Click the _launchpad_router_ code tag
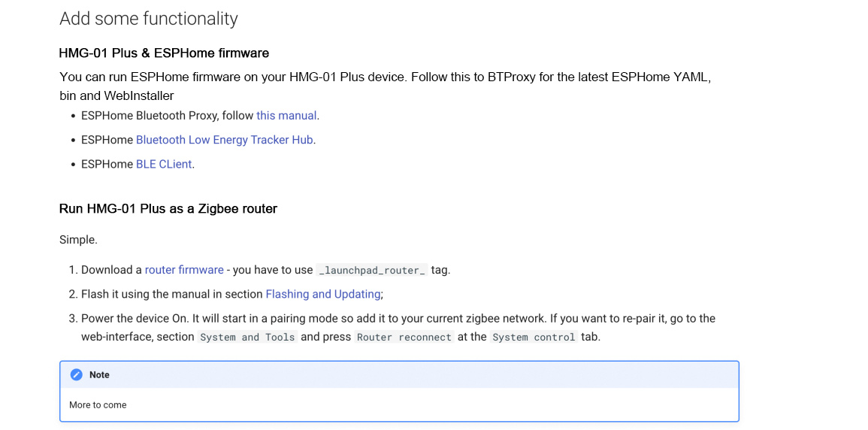This screenshot has width=868, height=430. tap(372, 271)
